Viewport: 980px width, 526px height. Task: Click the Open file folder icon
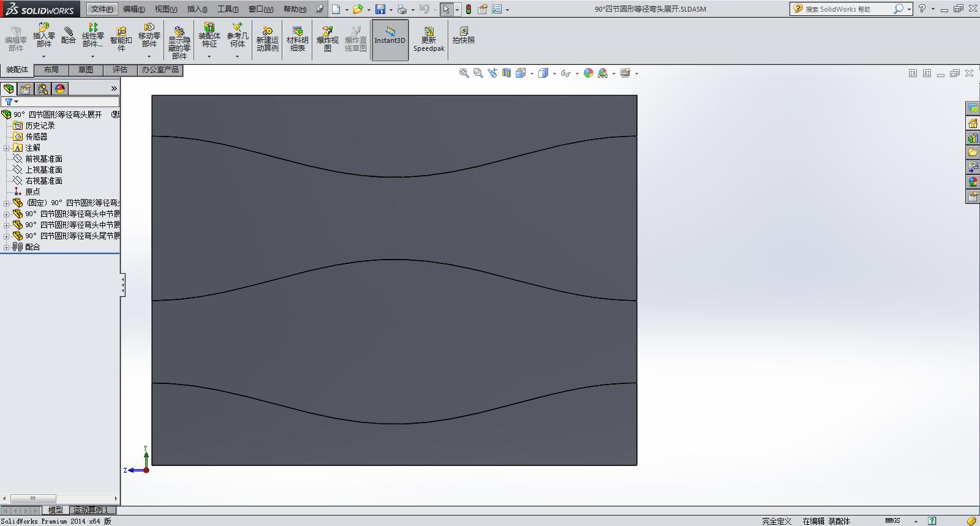point(358,9)
